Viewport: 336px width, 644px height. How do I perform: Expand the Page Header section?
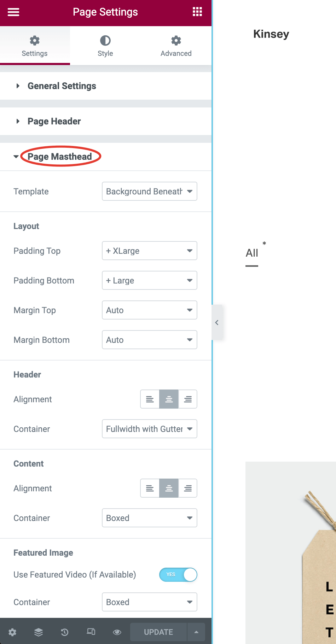[54, 122]
